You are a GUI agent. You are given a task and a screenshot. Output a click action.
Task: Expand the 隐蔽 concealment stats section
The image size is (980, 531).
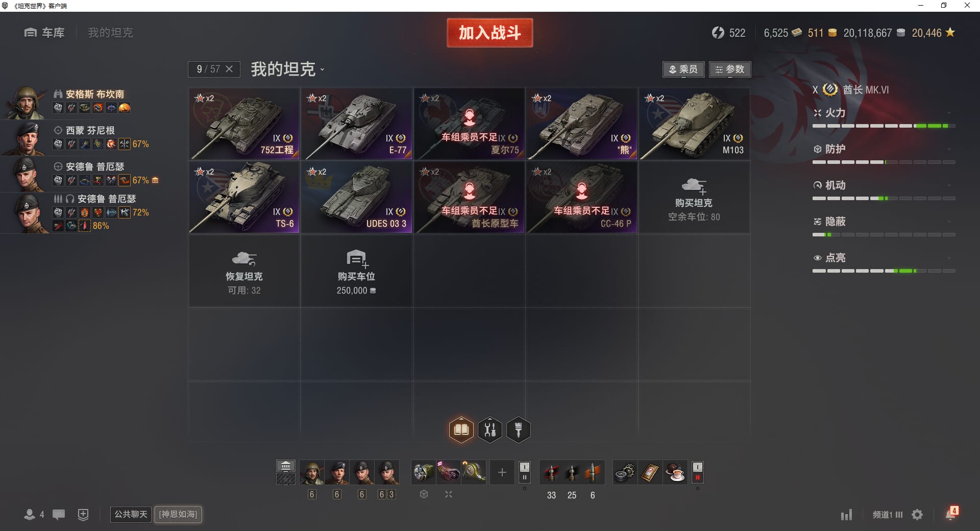pyautogui.click(x=884, y=222)
